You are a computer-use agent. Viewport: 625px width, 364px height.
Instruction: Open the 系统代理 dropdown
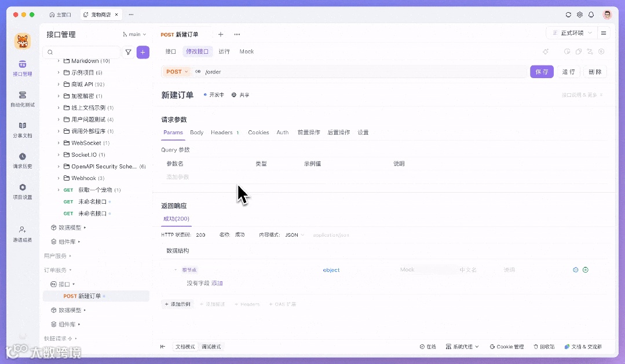pos(462,347)
